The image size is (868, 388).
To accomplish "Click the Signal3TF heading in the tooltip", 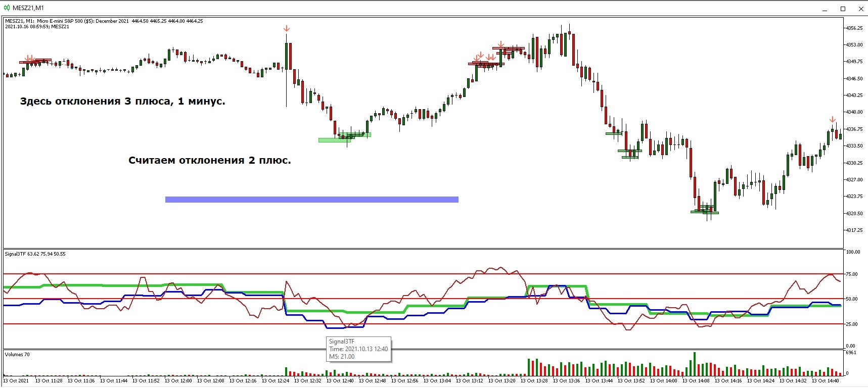I will coord(342,342).
